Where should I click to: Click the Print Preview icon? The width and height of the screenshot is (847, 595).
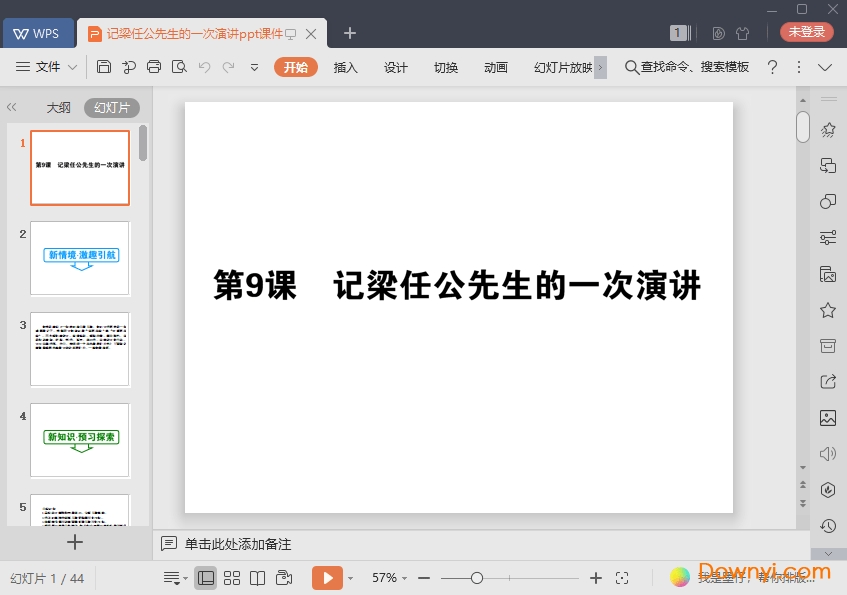point(179,67)
